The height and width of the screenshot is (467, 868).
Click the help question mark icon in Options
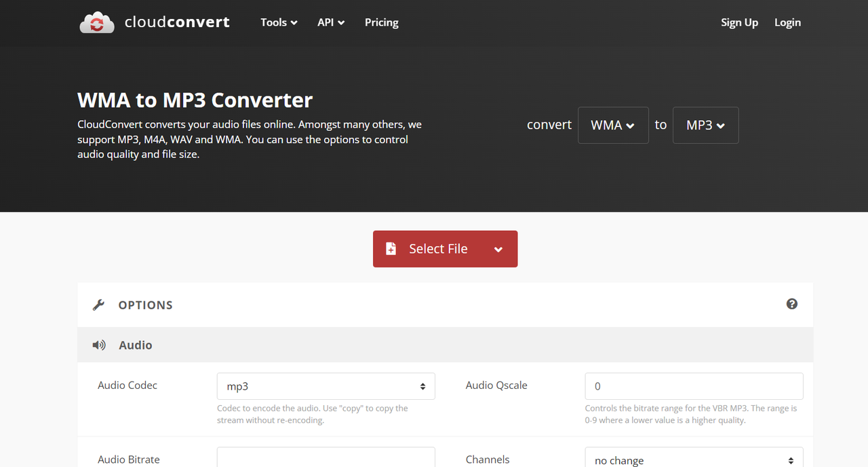(x=792, y=304)
